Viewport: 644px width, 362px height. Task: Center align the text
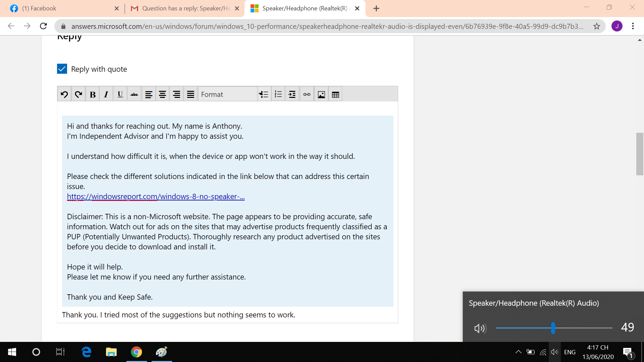click(162, 95)
